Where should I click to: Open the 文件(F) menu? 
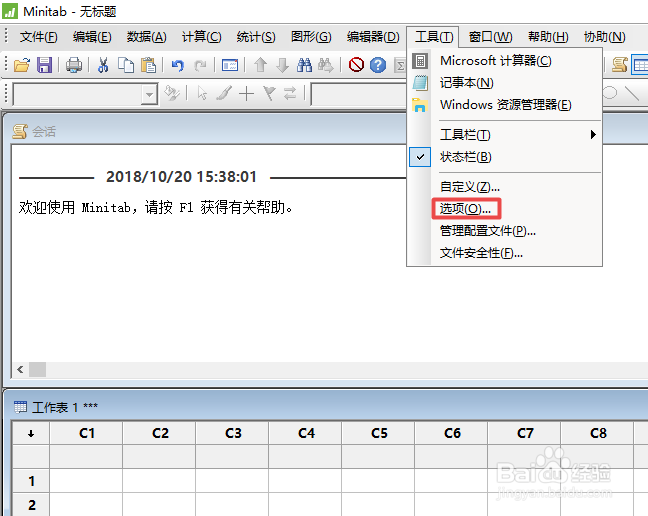(38, 37)
